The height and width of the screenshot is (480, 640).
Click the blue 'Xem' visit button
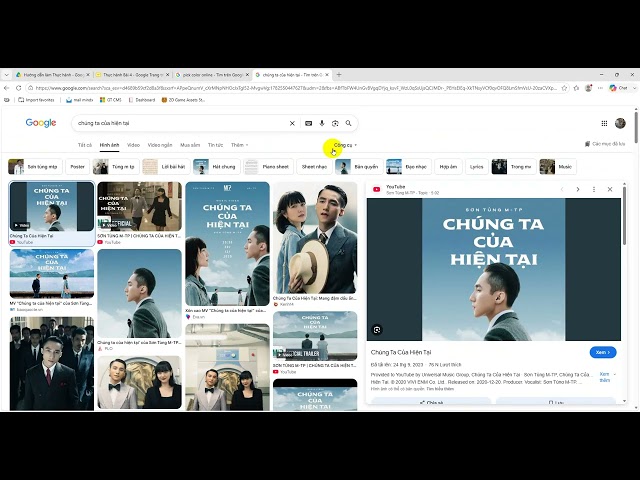point(603,352)
